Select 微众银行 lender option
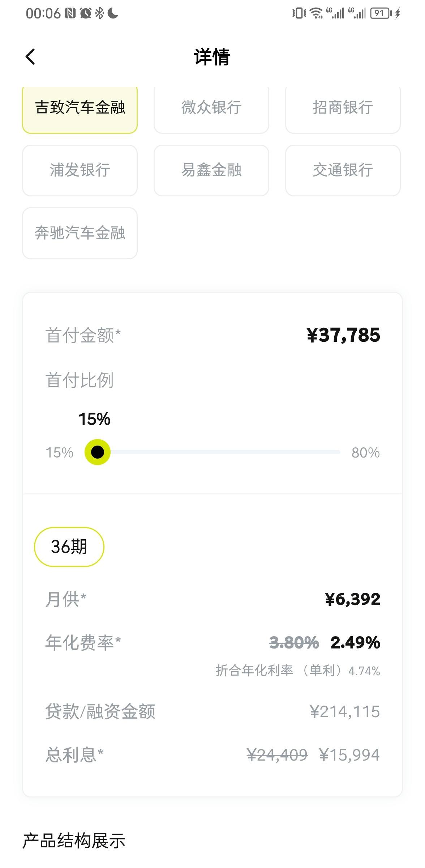This screenshot has height=868, width=425. [x=211, y=107]
